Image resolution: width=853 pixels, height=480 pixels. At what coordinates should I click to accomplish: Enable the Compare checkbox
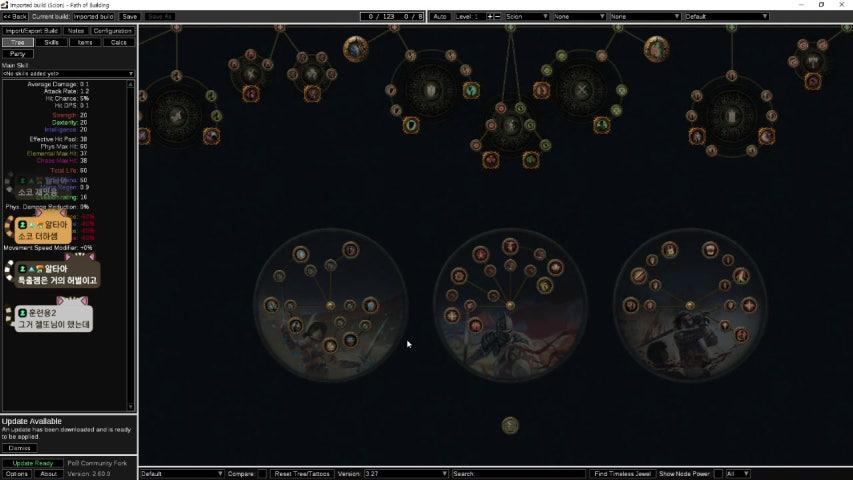262,473
